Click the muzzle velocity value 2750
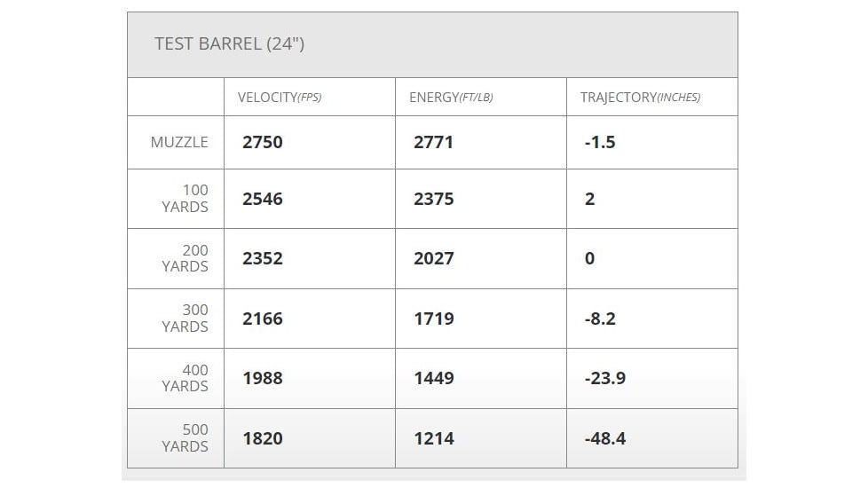 [263, 142]
